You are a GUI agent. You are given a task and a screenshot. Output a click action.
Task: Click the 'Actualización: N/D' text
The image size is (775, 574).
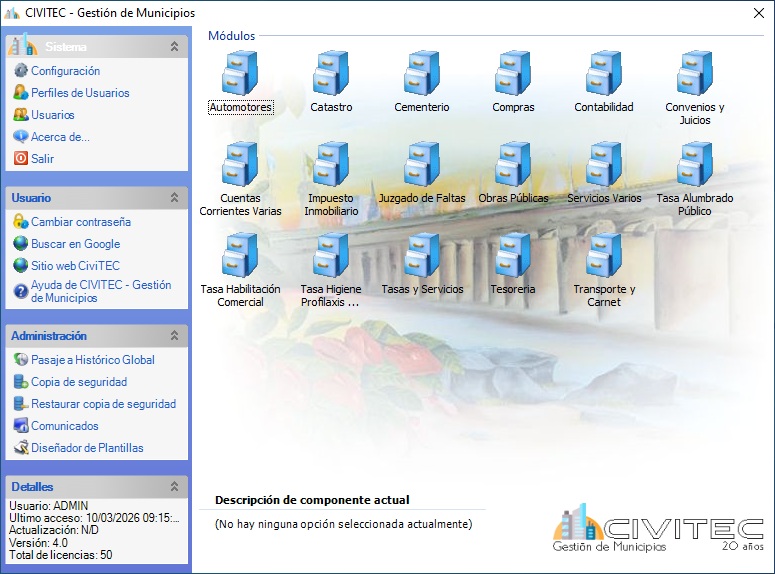click(53, 530)
